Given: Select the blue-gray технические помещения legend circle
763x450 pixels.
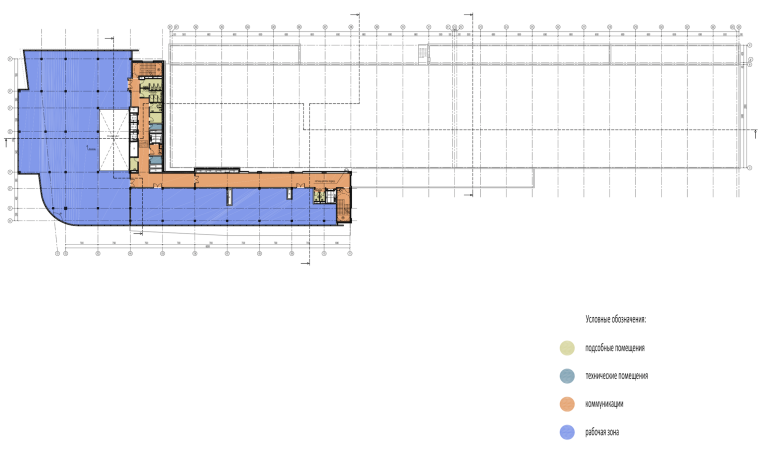Looking at the screenshot, I should pos(566,376).
